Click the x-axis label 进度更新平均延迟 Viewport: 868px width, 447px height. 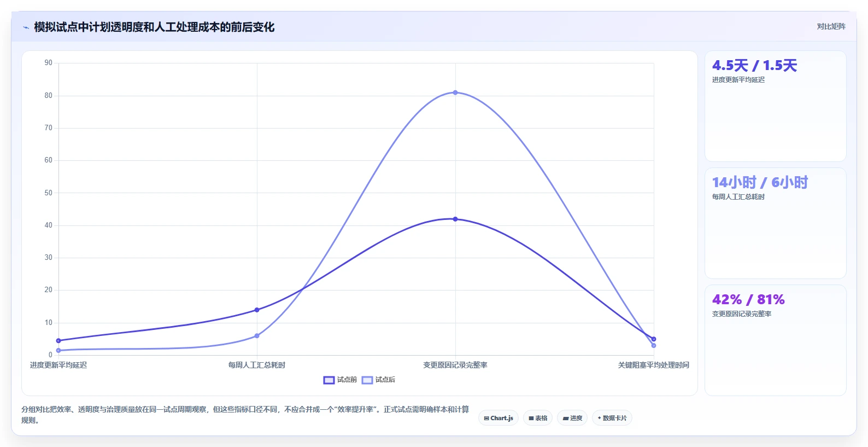point(58,365)
